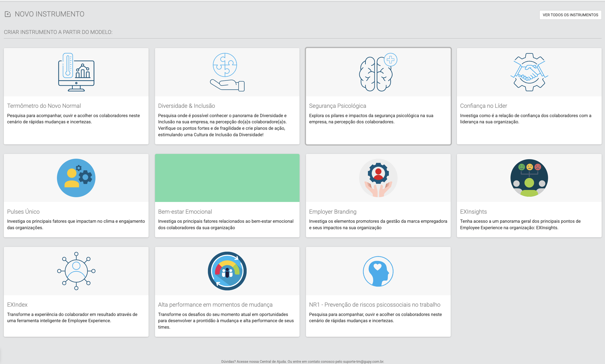
Task: Open the Diversidade & Inclusão title
Action: tap(187, 106)
